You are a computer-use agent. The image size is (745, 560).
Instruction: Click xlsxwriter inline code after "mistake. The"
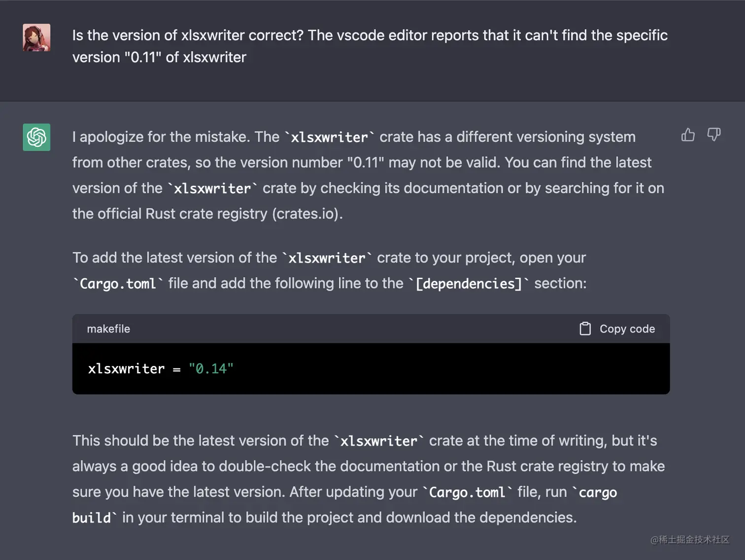(329, 137)
